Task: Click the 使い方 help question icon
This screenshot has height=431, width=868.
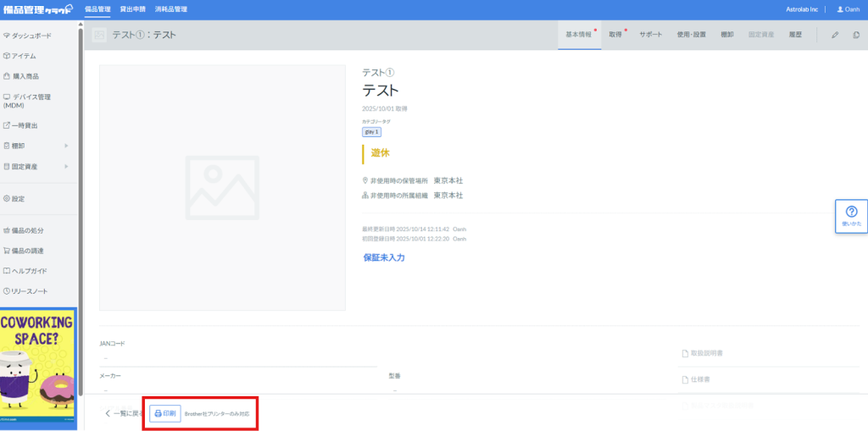Action: point(851,216)
